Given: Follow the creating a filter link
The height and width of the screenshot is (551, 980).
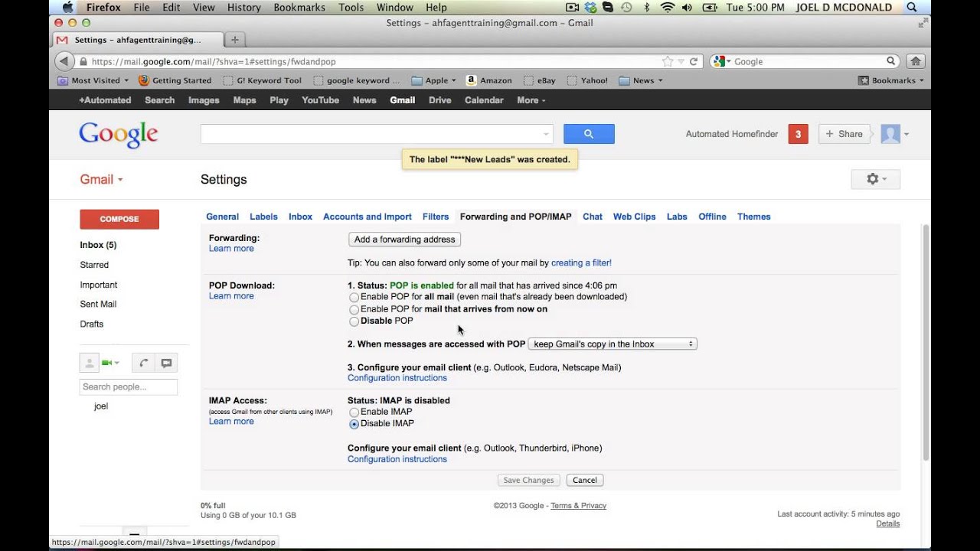Looking at the screenshot, I should click(581, 263).
